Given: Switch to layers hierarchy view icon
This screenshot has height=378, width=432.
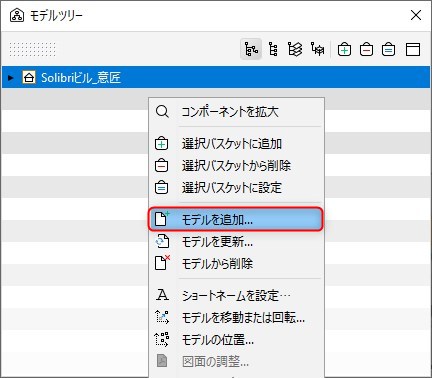Looking at the screenshot, I should point(295,50).
